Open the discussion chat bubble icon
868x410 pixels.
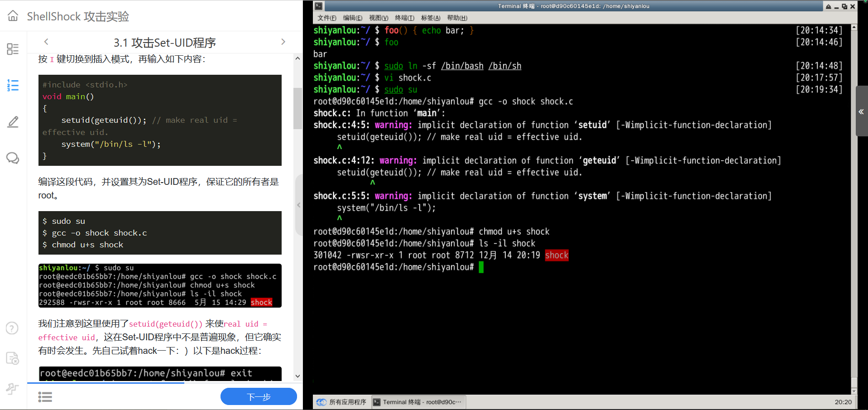[x=13, y=158]
